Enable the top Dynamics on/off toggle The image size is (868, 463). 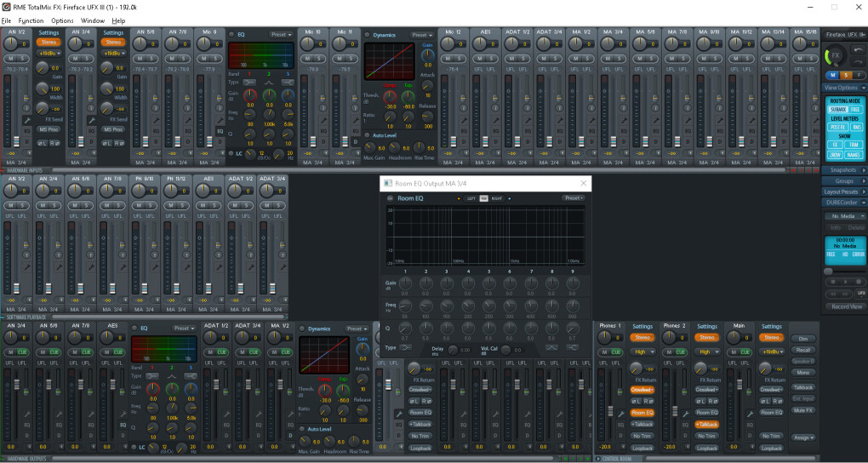click(367, 35)
